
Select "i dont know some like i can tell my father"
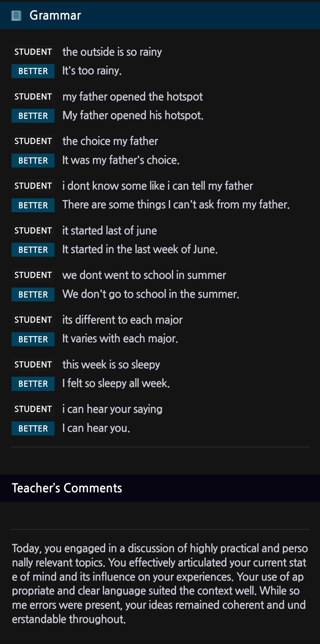tap(157, 186)
